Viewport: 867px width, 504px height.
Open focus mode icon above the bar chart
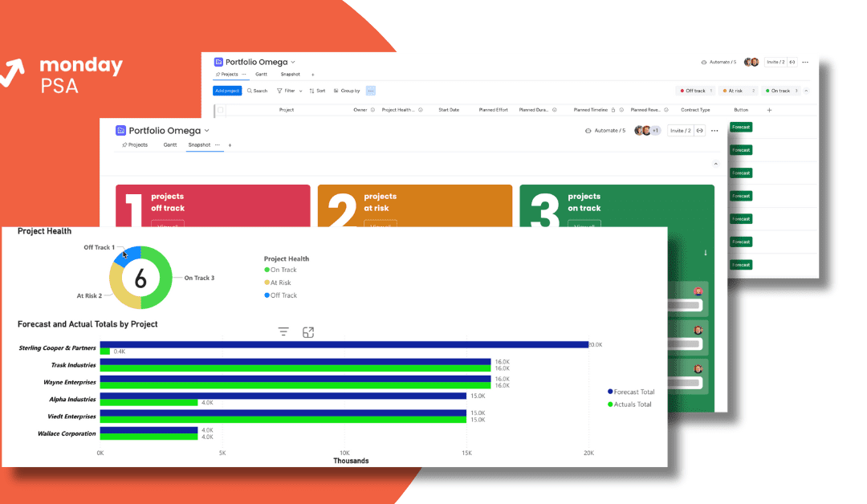tap(308, 332)
